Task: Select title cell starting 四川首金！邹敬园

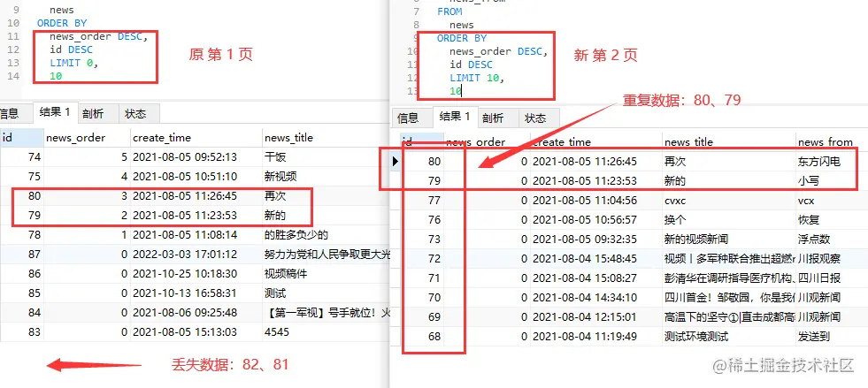Action: tap(729, 297)
